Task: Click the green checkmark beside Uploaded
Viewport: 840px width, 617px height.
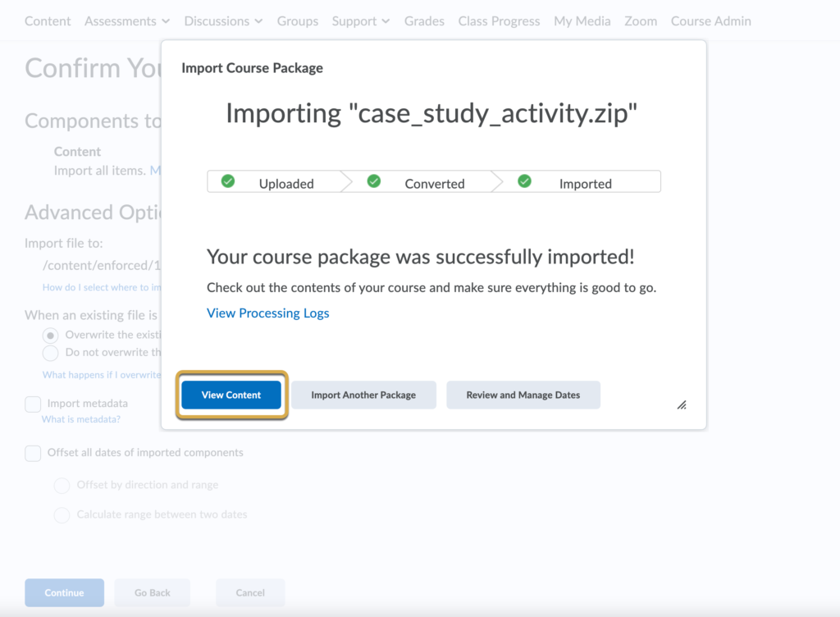Action: [228, 181]
